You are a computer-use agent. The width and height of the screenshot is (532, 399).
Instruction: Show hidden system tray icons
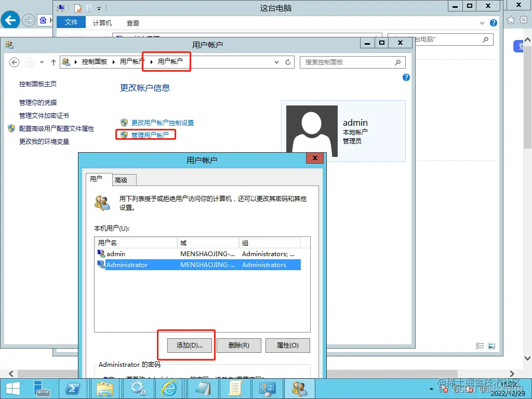tap(432, 389)
